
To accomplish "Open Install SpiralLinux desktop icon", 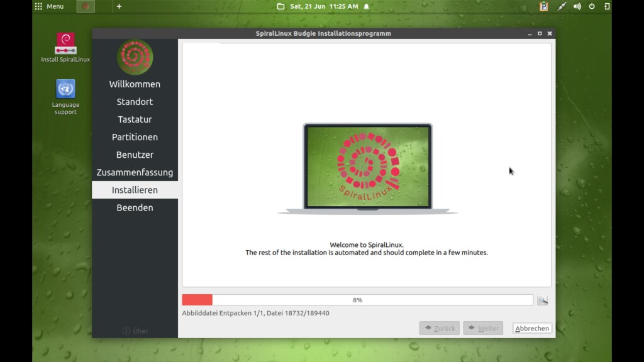I will 65,48.
